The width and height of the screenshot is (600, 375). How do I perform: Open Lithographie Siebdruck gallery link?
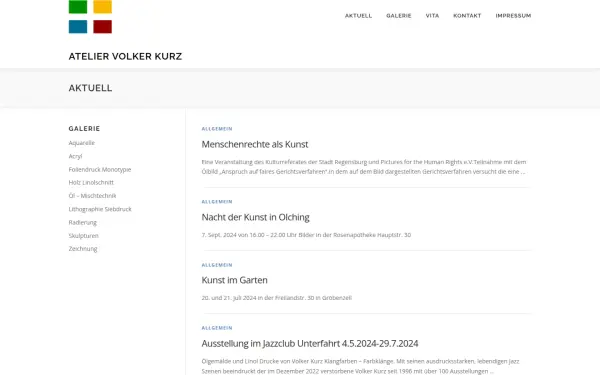click(x=100, y=209)
